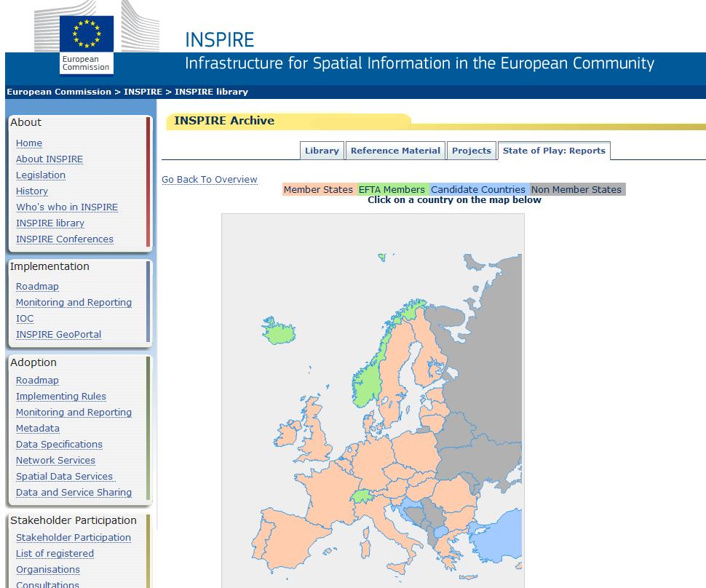This screenshot has width=706, height=588.
Task: Open Roadmap under Adoption
Action: (x=37, y=381)
